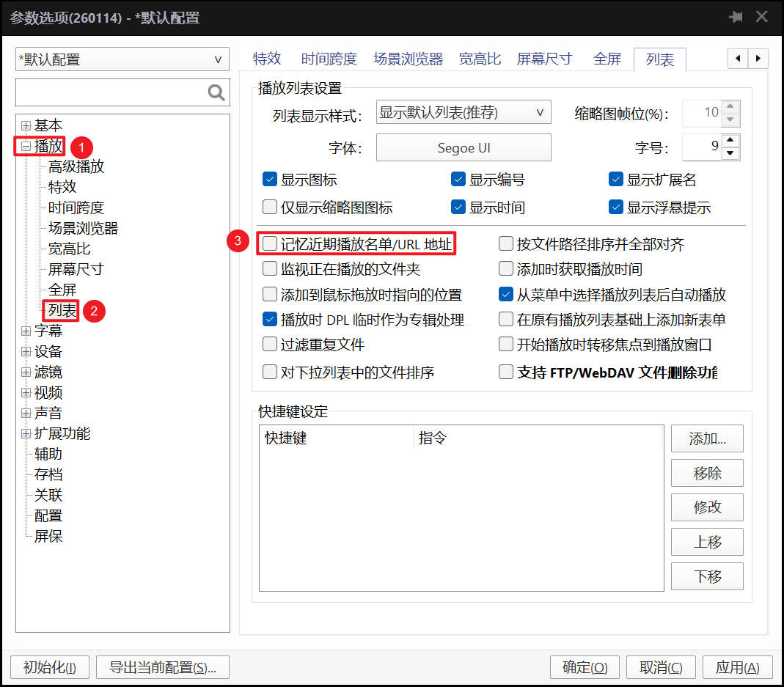Click the settings search input field

pos(110,92)
